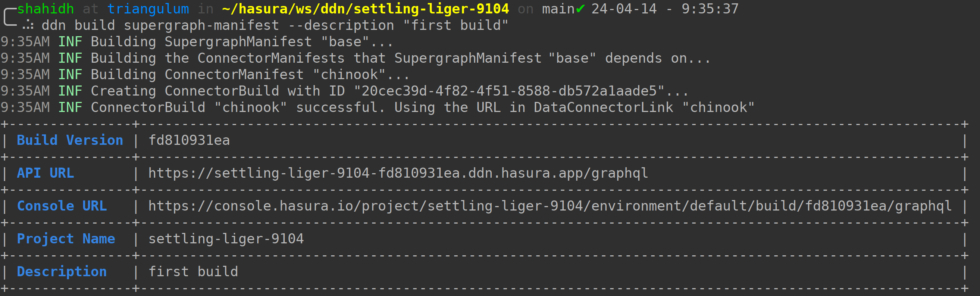This screenshot has height=296, width=980.
Task: Open the Console URL hasura.io link
Action: tap(550, 206)
